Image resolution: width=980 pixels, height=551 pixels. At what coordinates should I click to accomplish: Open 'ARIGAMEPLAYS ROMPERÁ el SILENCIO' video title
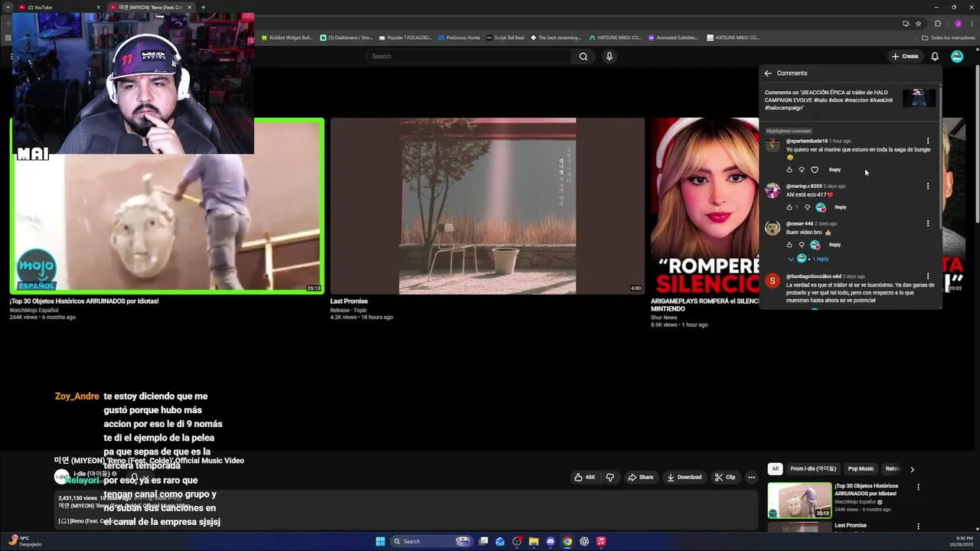[x=704, y=305]
